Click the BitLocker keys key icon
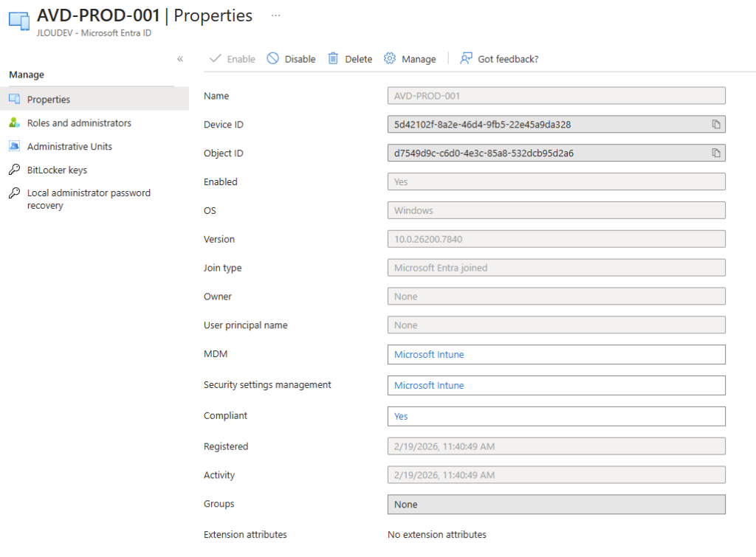Viewport: 756px width, 557px height. 14,170
